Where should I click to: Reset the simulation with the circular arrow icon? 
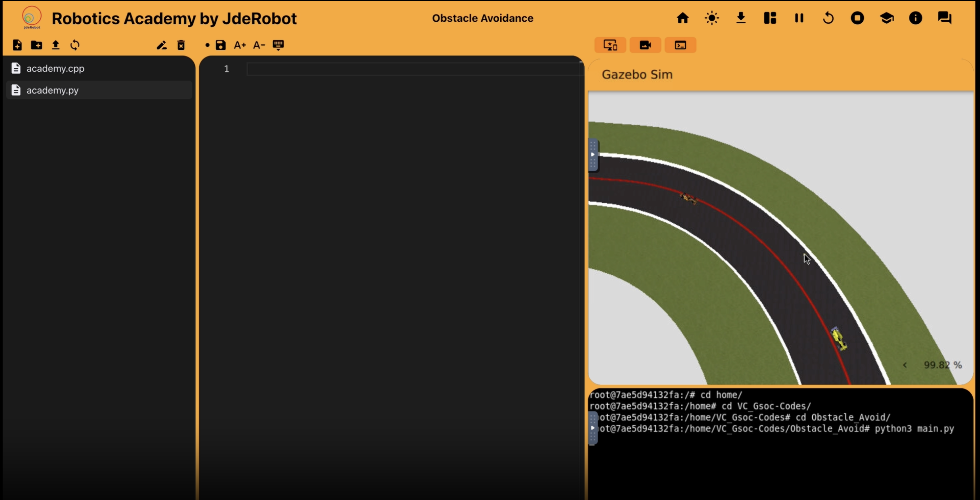(828, 18)
